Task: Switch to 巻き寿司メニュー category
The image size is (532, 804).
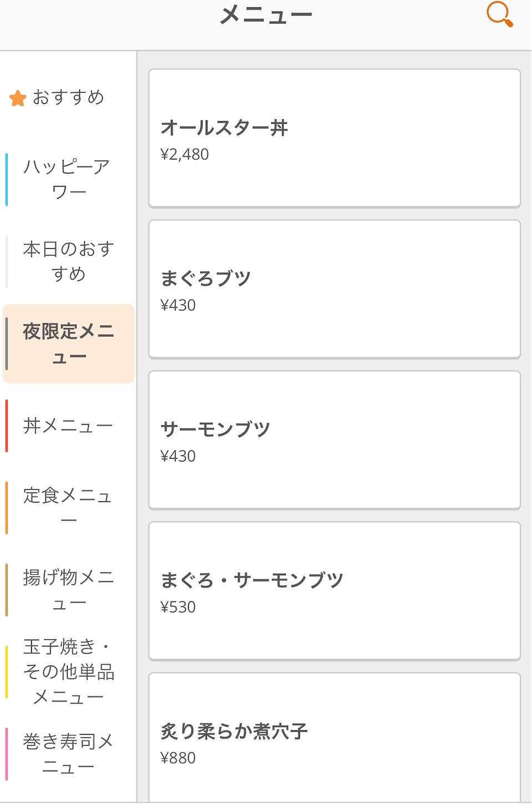Action: [x=68, y=754]
